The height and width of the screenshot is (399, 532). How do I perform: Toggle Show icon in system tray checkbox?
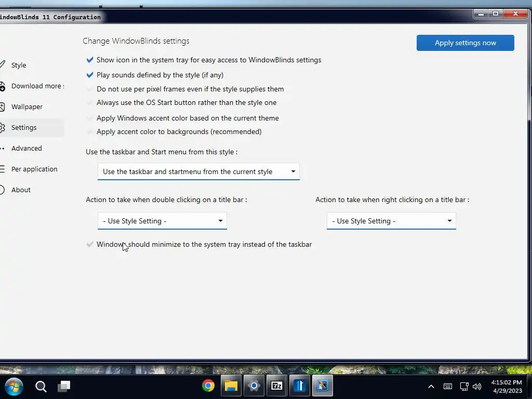point(90,60)
